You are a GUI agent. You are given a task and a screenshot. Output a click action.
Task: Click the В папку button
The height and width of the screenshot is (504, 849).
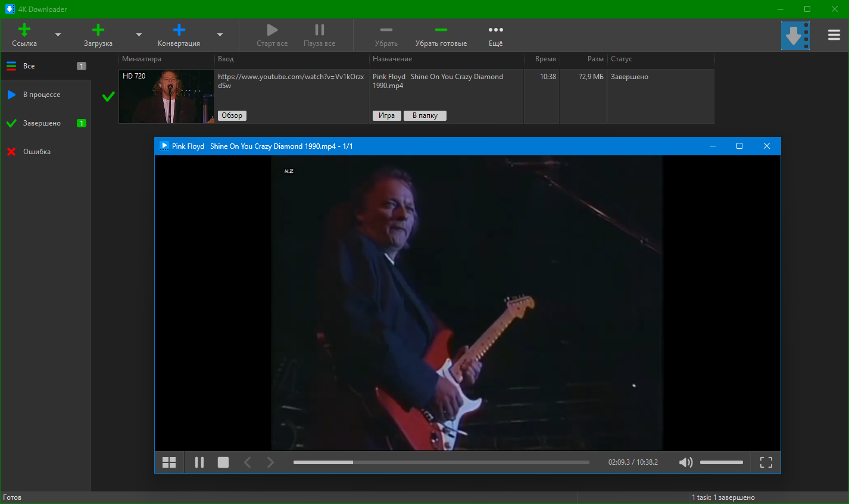(424, 115)
